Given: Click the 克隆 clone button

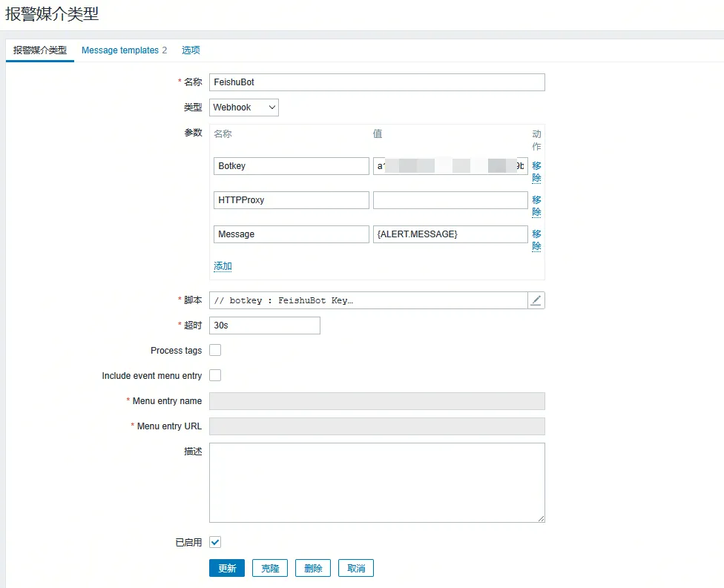Looking at the screenshot, I should click(x=270, y=568).
